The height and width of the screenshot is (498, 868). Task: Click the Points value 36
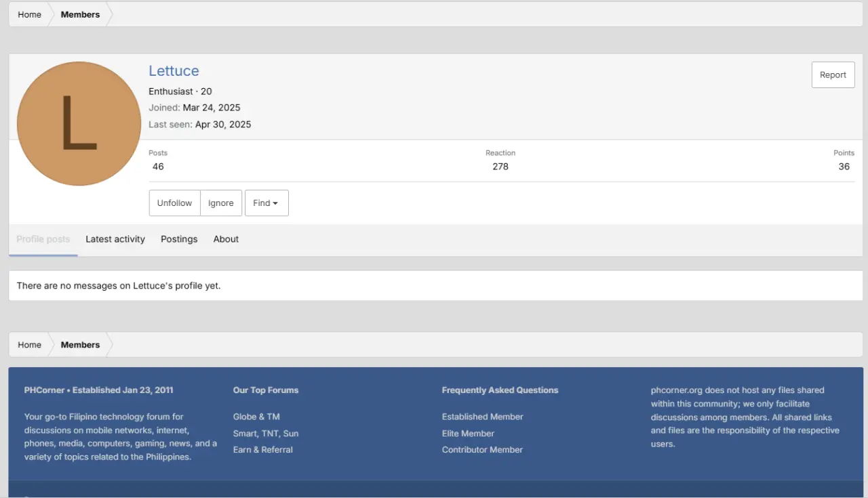coord(844,167)
